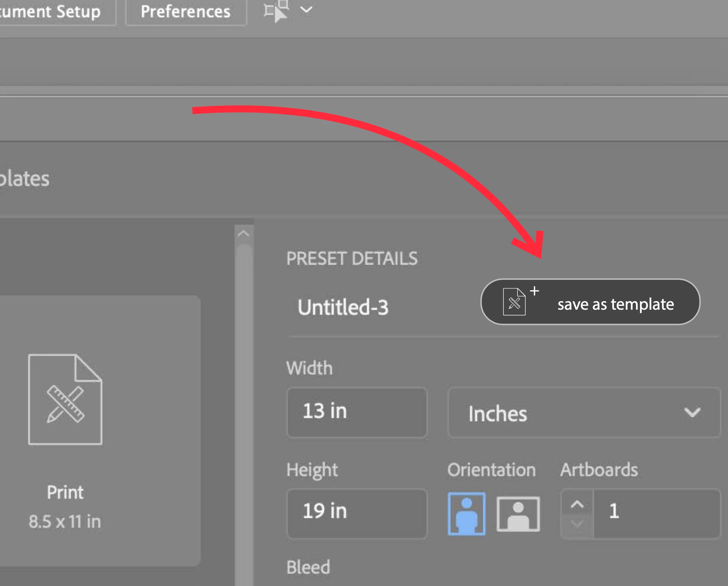The height and width of the screenshot is (586, 728).
Task: Expand chevron next to selection icon
Action: tap(306, 10)
